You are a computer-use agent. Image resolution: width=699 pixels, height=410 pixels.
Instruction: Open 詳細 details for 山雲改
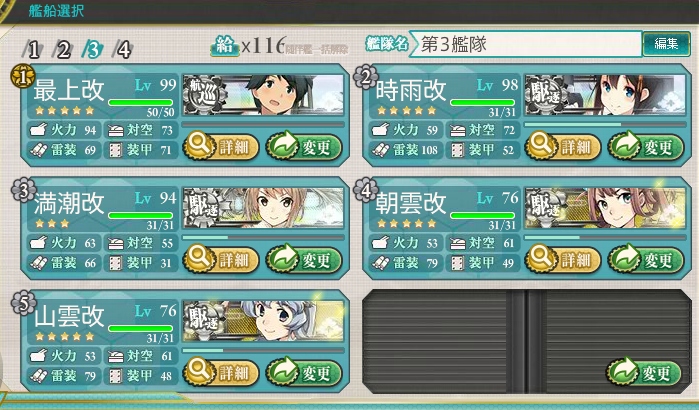(221, 372)
